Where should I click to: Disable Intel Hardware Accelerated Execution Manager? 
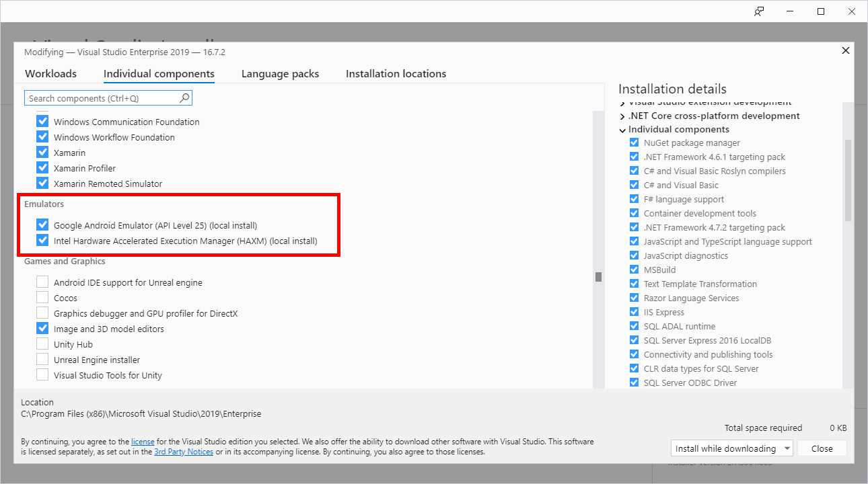pos(42,240)
